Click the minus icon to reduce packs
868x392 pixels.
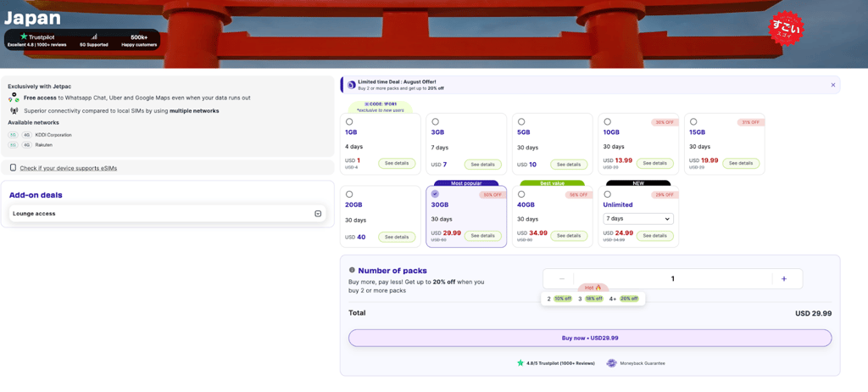[x=562, y=279]
